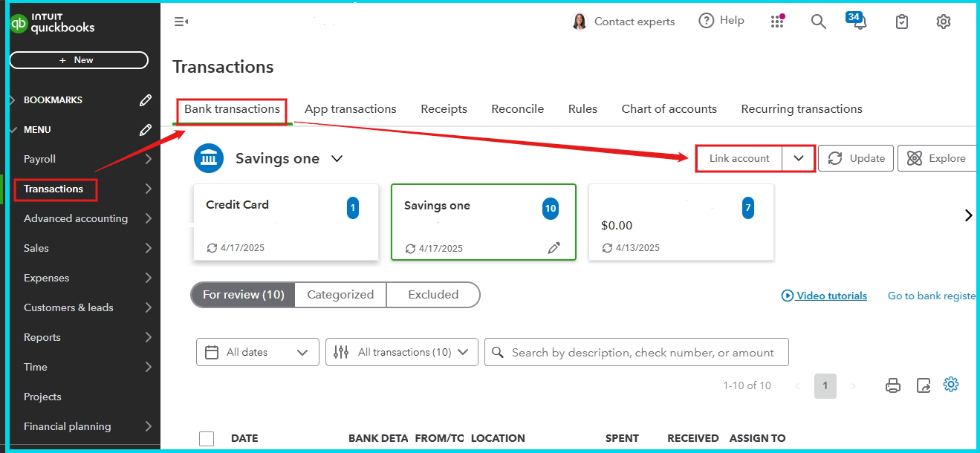Click the search magnifier icon
This screenshot has height=453, width=980.
(x=818, y=22)
